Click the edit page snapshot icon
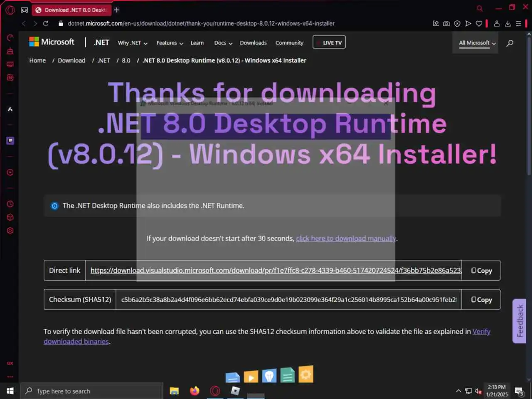Image resolution: width=532 pixels, height=399 pixels. 436,24
